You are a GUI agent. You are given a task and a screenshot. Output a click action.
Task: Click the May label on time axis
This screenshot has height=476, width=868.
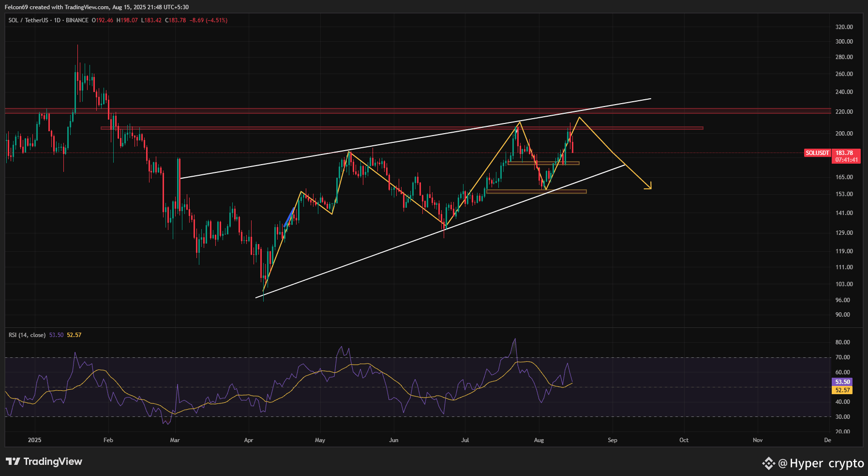pos(320,440)
